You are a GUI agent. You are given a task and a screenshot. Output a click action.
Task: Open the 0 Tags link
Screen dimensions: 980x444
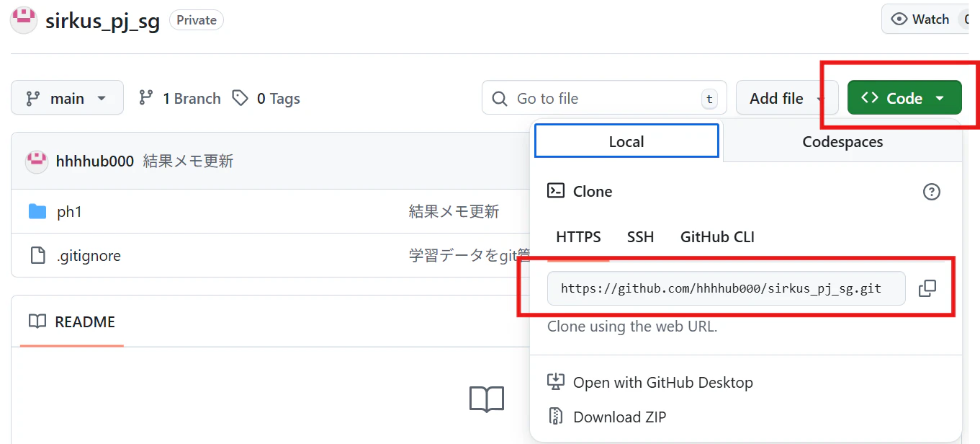pyautogui.click(x=266, y=98)
